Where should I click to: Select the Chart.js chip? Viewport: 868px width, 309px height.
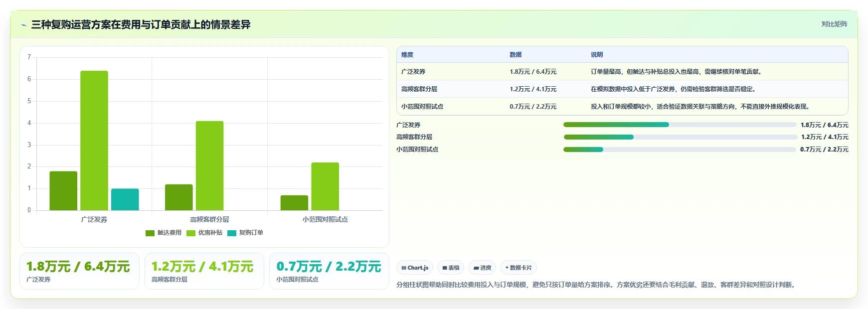coord(415,268)
